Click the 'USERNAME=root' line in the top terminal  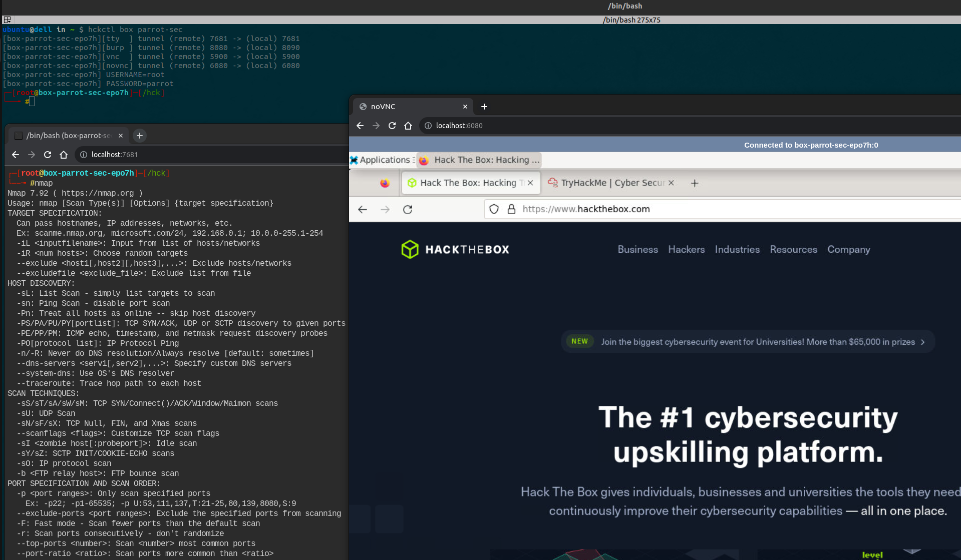[x=84, y=75]
